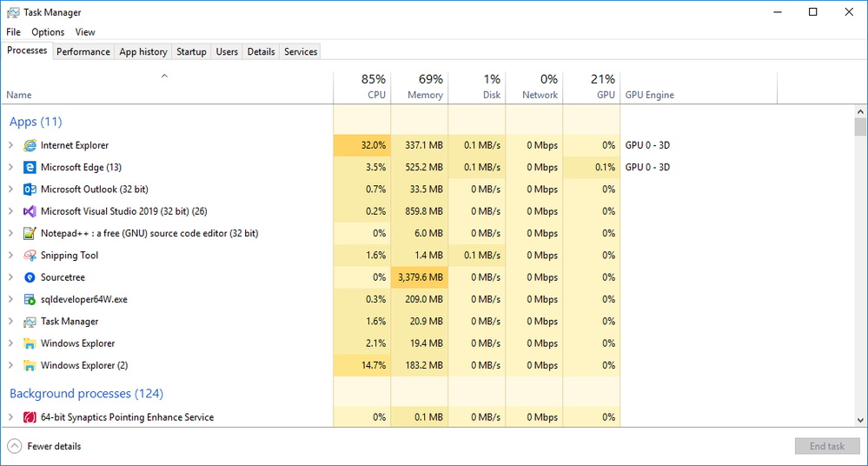Viewport: 868px width, 466px height.
Task: Click the Windows Explorer (2) folder icon
Action: coord(30,365)
